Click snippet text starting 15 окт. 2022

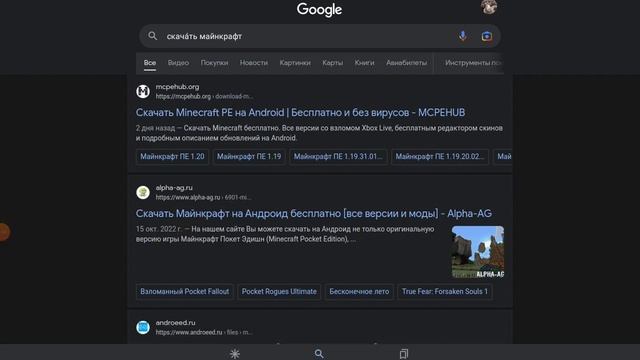(285, 234)
